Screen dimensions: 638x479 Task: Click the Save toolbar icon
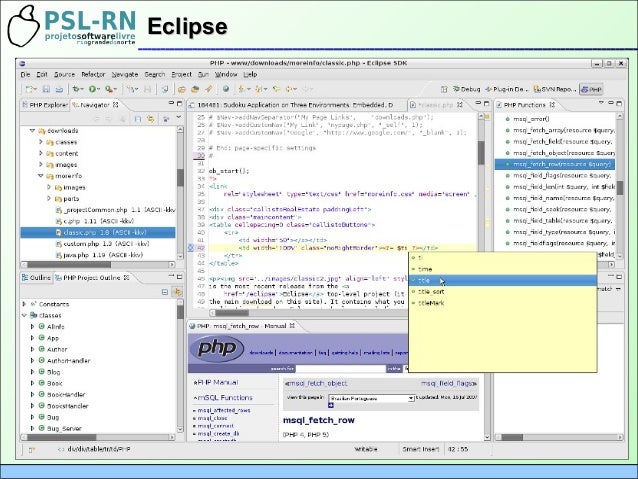(x=46, y=89)
